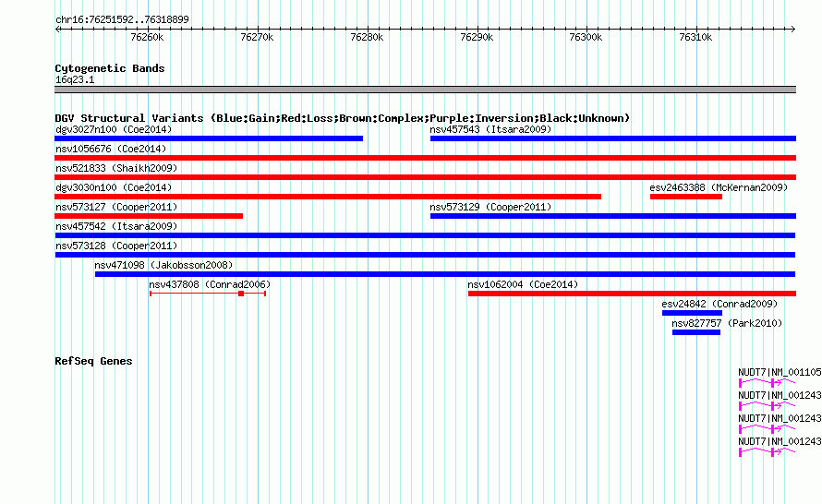Click the nsv827757 (Park2010) label
Image resolution: width=822 pixels, height=504 pixels.
coord(727,323)
